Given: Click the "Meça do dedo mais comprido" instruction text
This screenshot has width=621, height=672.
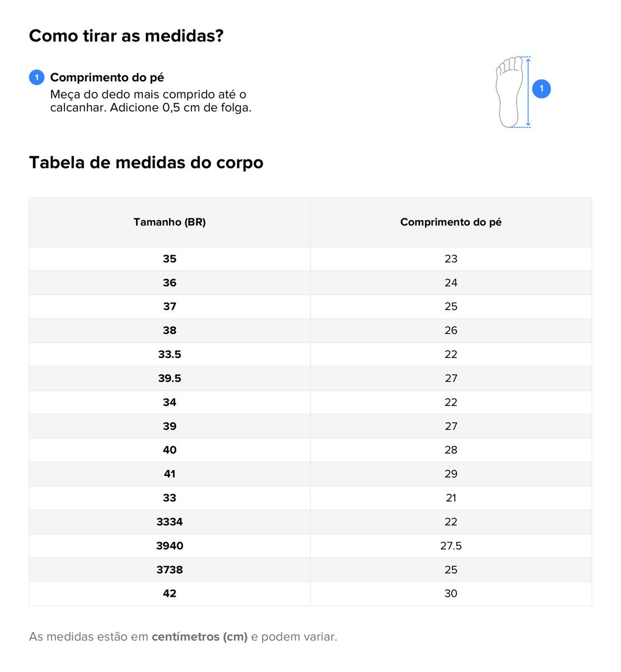Looking at the screenshot, I should (x=148, y=95).
